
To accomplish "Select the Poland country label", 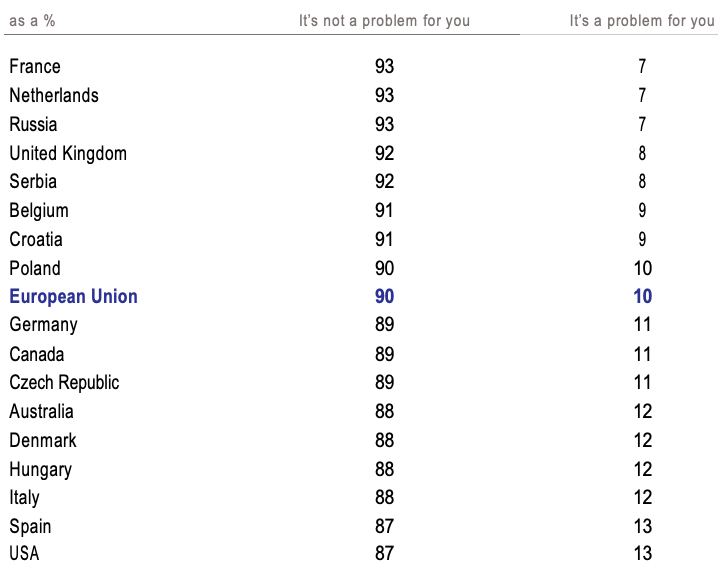I will click(x=35, y=269).
